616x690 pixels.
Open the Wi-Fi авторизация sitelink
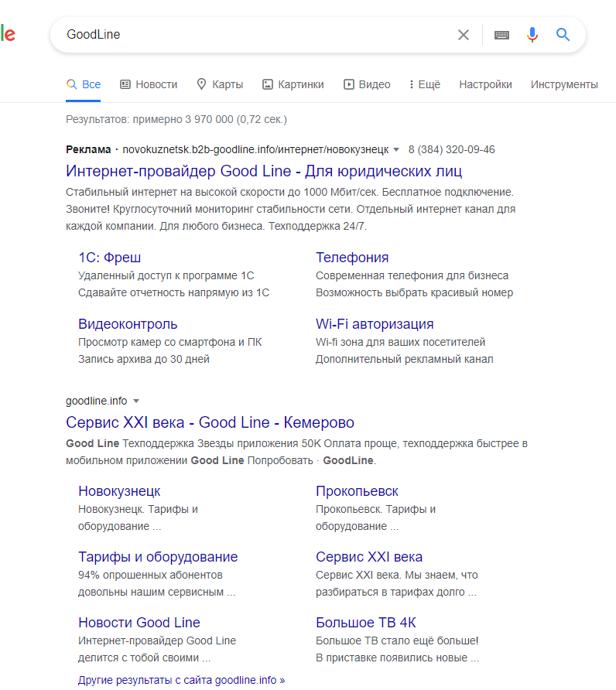375,324
